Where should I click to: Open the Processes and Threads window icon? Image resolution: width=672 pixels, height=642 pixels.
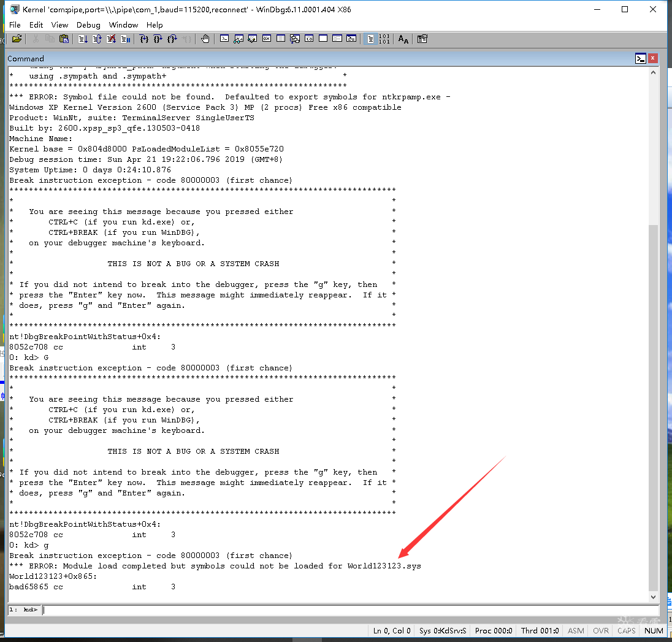point(337,39)
